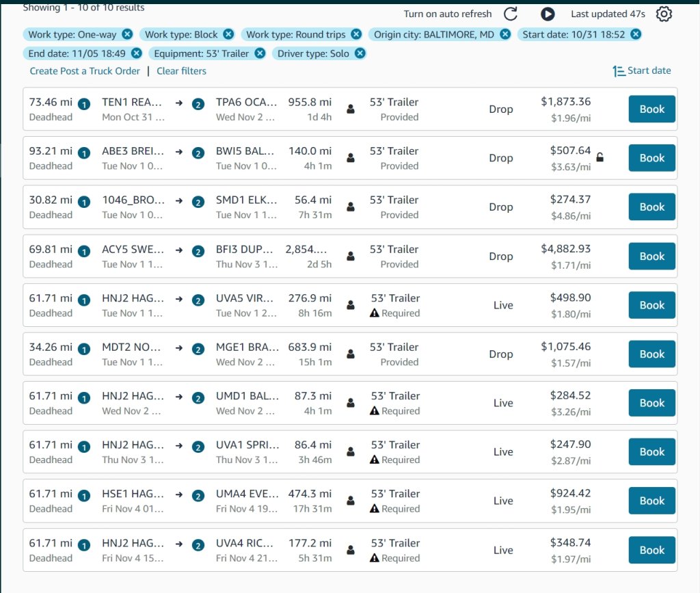The image size is (700, 593).
Task: Delete the End date filter chip
Action: [136, 53]
